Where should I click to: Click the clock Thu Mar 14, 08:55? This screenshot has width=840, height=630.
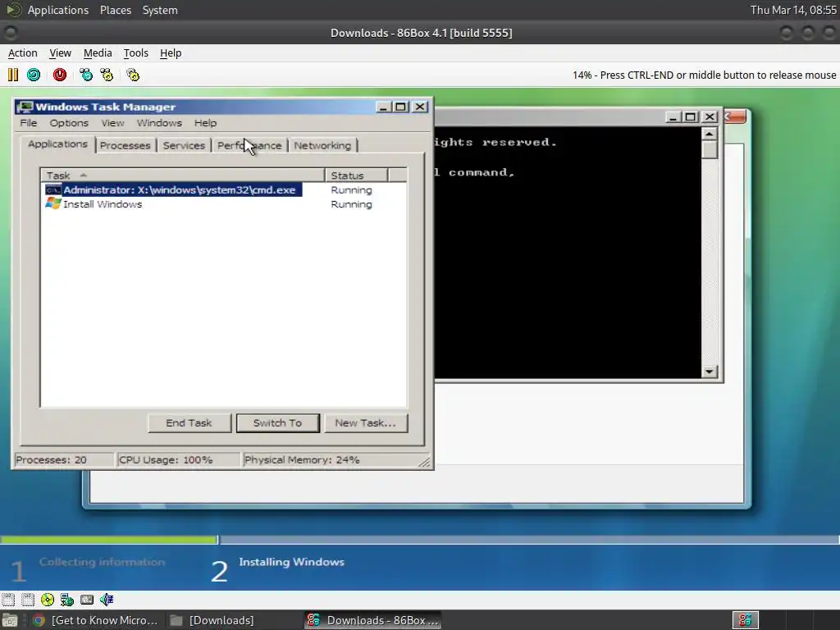pyautogui.click(x=793, y=10)
